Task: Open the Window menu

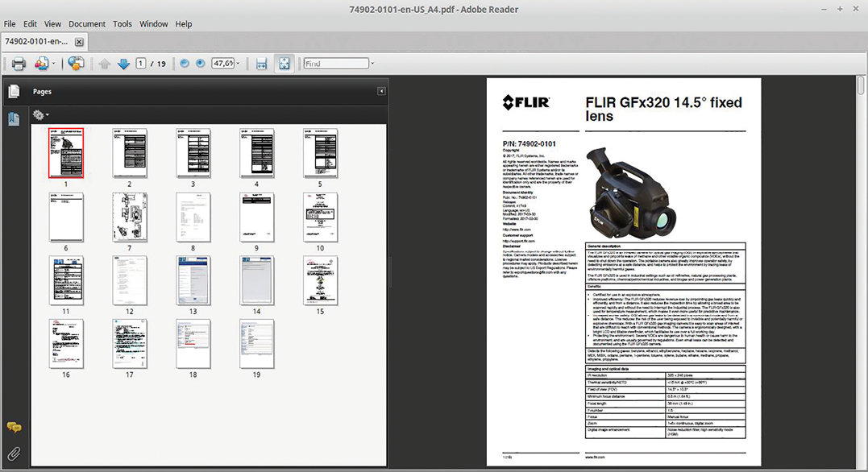Action: (153, 24)
